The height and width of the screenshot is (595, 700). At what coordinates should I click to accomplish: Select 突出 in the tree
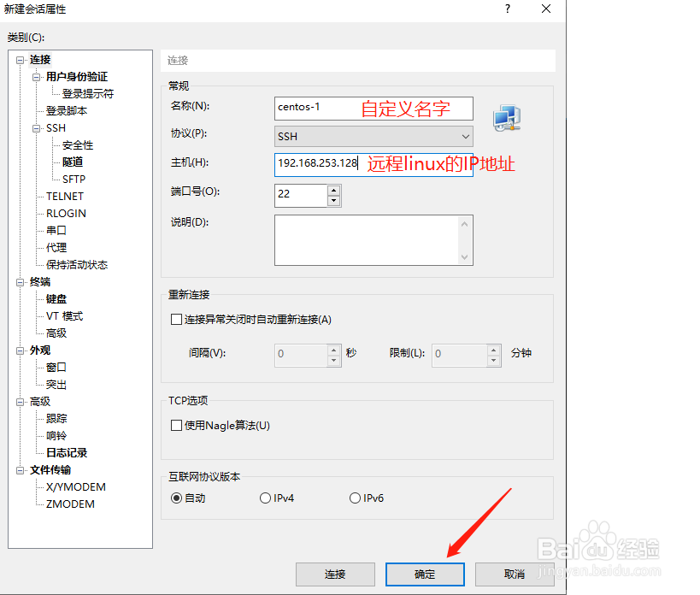(56, 385)
